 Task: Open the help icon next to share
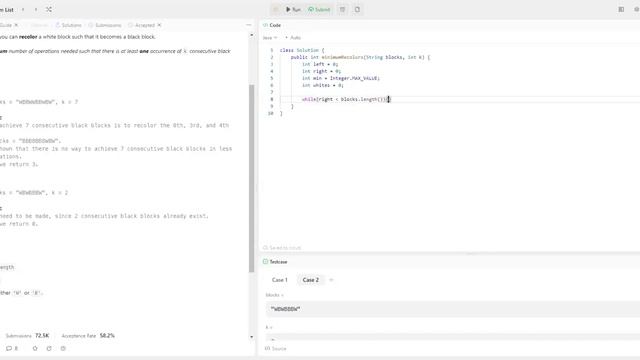click(x=63, y=349)
